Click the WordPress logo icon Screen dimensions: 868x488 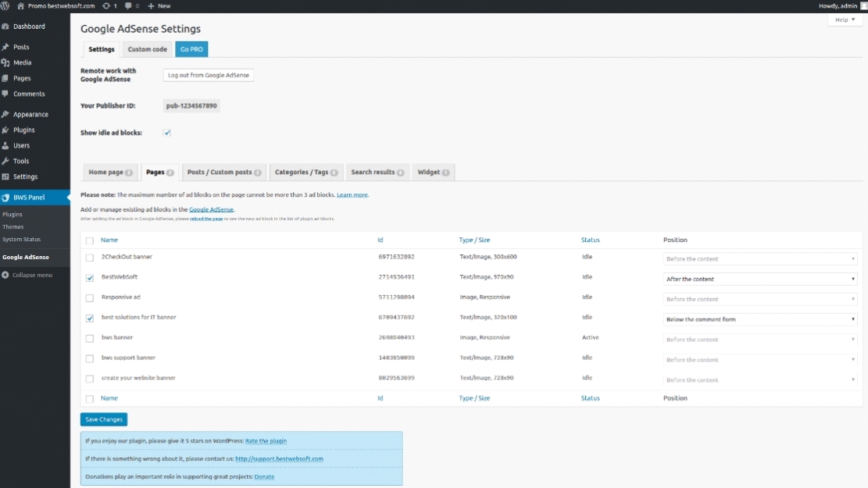(x=5, y=6)
